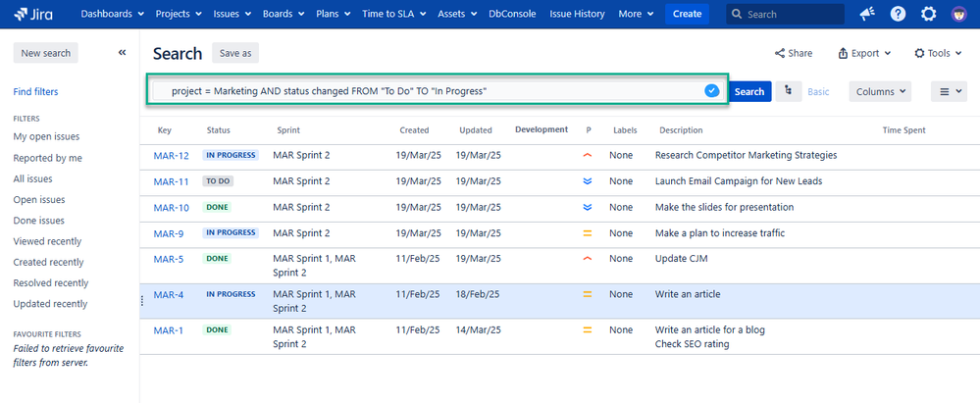Click the priority icon for MAR-1
The height and width of the screenshot is (403, 980).
pos(587,329)
